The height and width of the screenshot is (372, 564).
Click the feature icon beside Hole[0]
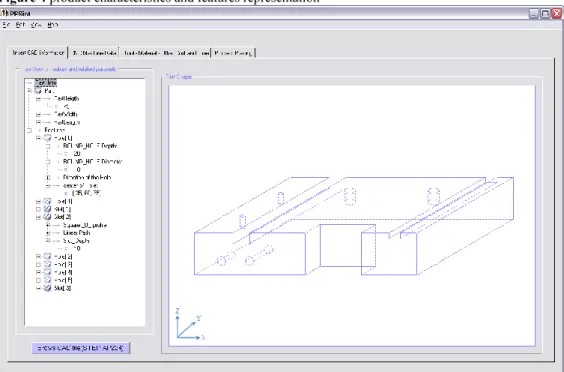47,138
